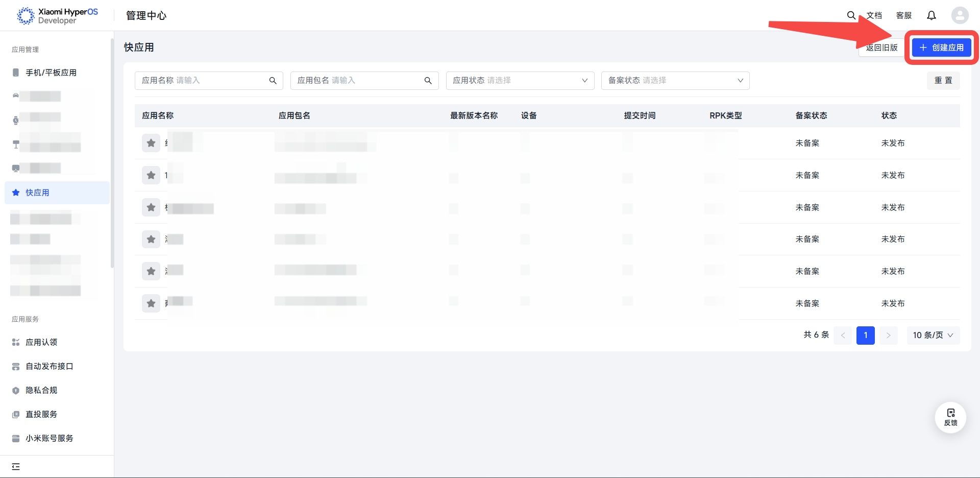Go to 隐私合规 in the sidebar

tap(41, 390)
